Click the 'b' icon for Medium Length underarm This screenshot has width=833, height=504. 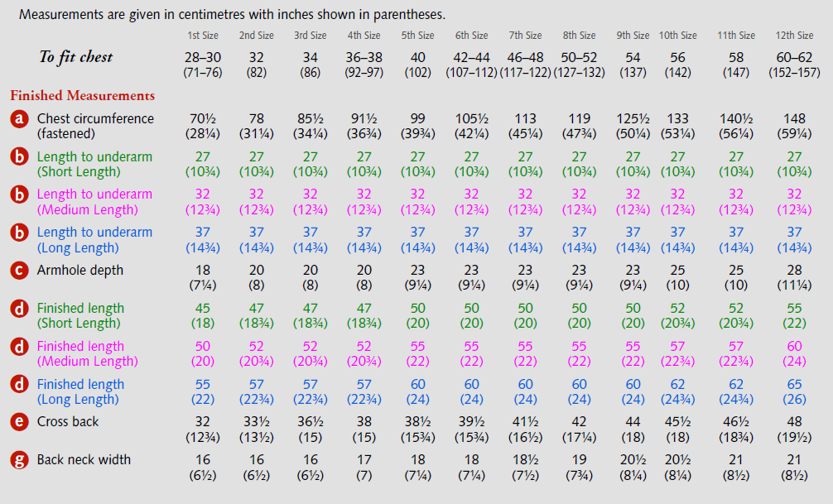point(19,195)
